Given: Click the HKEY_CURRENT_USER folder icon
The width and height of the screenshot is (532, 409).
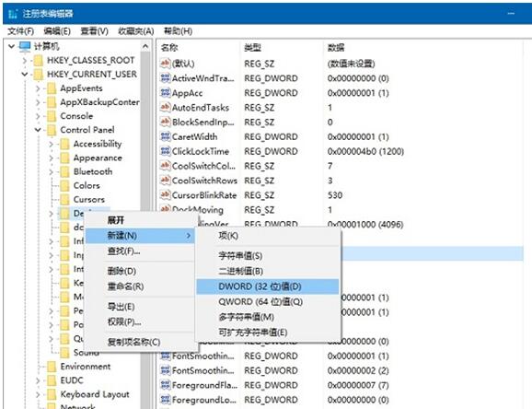Looking at the screenshot, I should 39,75.
